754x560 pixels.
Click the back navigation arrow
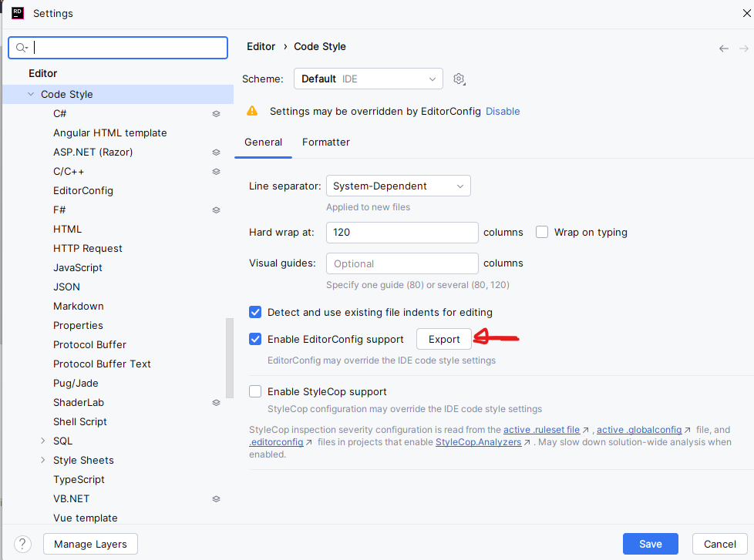coord(723,48)
